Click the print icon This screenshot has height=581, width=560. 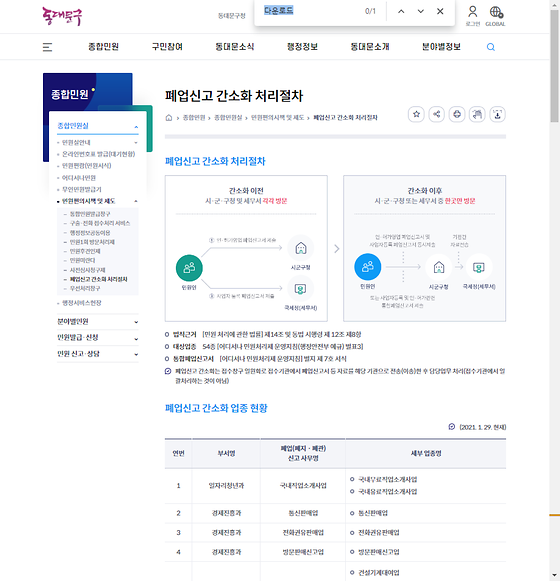point(457,114)
